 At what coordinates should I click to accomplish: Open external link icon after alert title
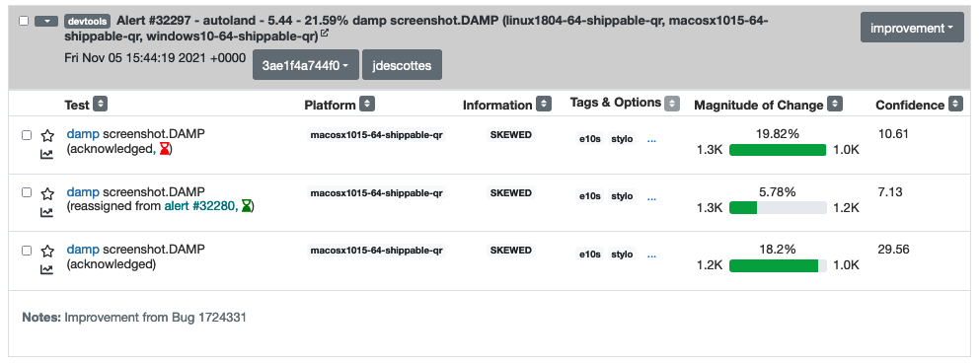tap(325, 34)
